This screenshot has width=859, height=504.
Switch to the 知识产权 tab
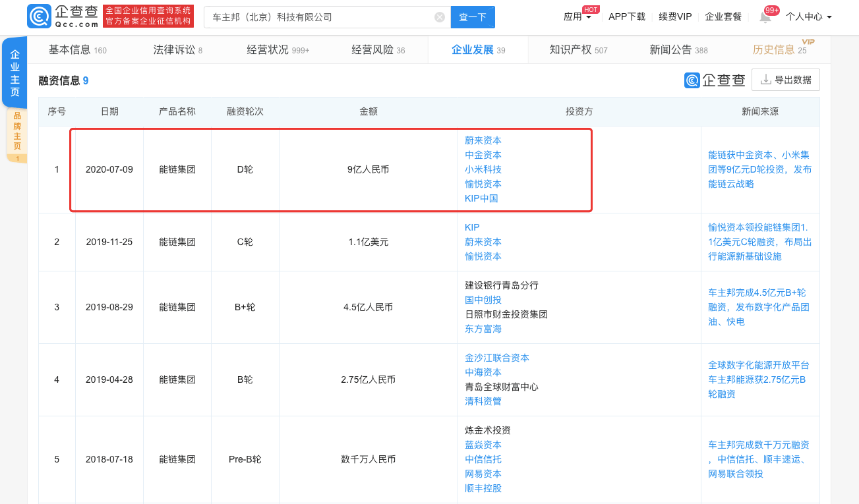pyautogui.click(x=578, y=50)
